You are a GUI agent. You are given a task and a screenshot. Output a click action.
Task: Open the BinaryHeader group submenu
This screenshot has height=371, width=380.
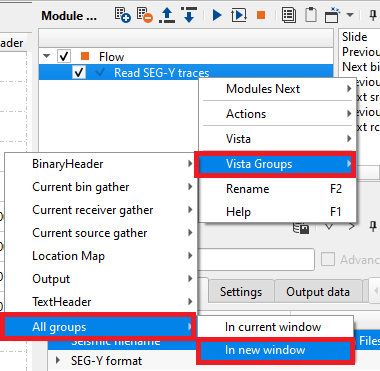(101, 164)
